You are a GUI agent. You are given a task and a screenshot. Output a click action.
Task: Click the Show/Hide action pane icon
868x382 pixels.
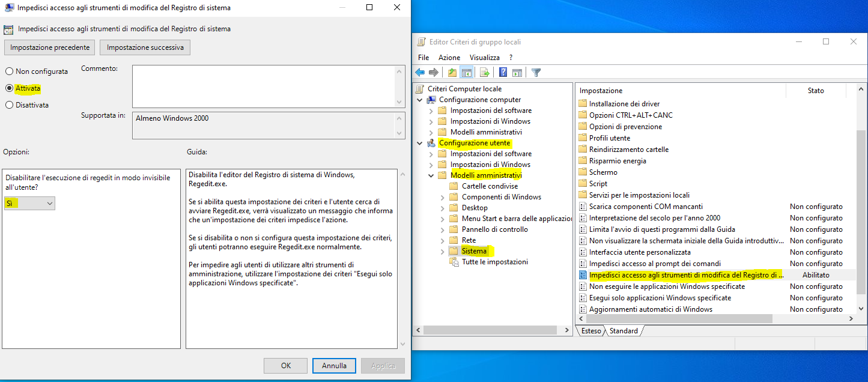[x=517, y=73]
